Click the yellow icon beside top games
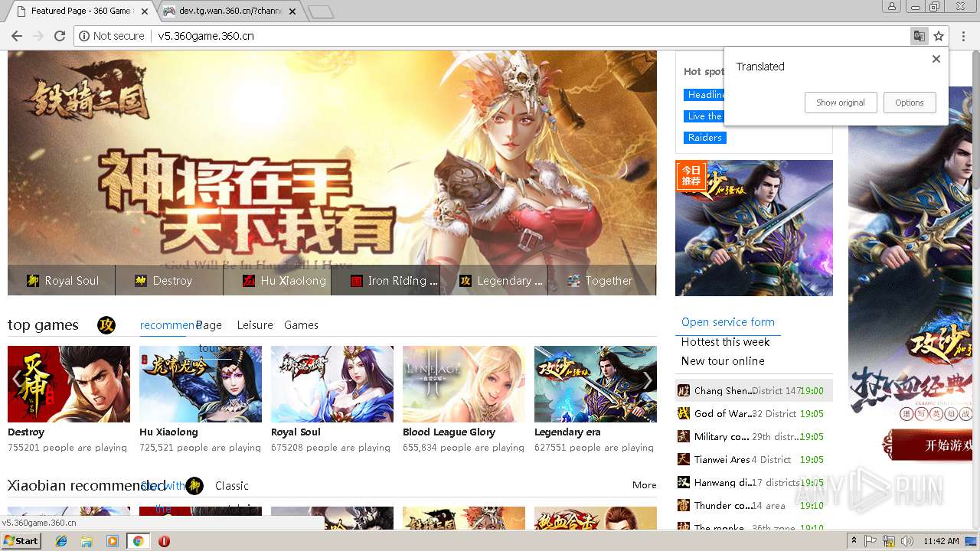 click(x=106, y=325)
